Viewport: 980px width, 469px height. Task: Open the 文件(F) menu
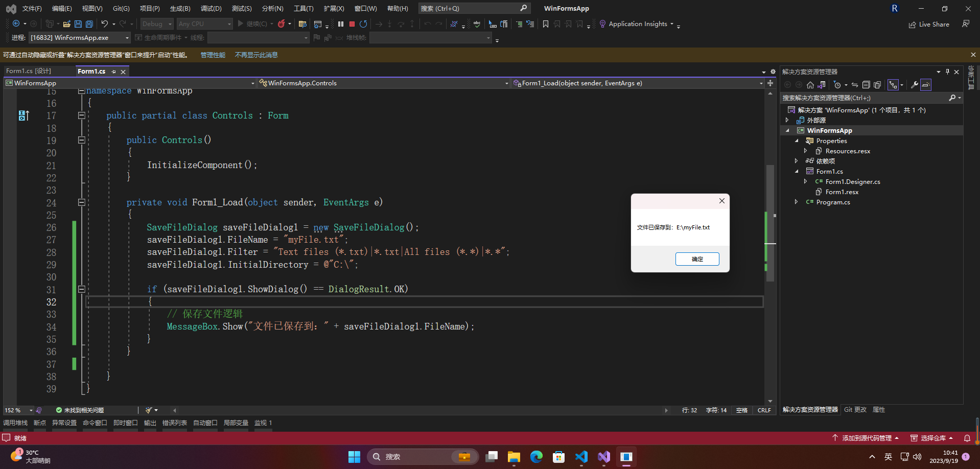[x=32, y=9]
